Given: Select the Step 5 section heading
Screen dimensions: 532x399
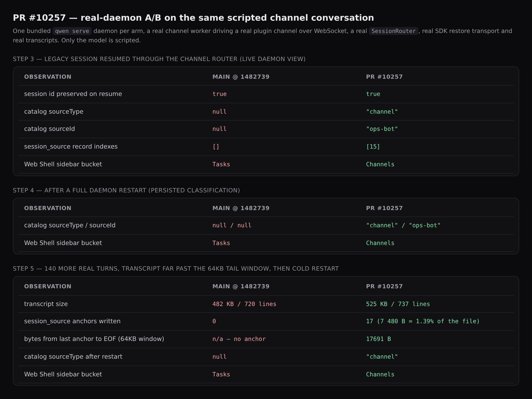Looking at the screenshot, I should coord(176,269).
